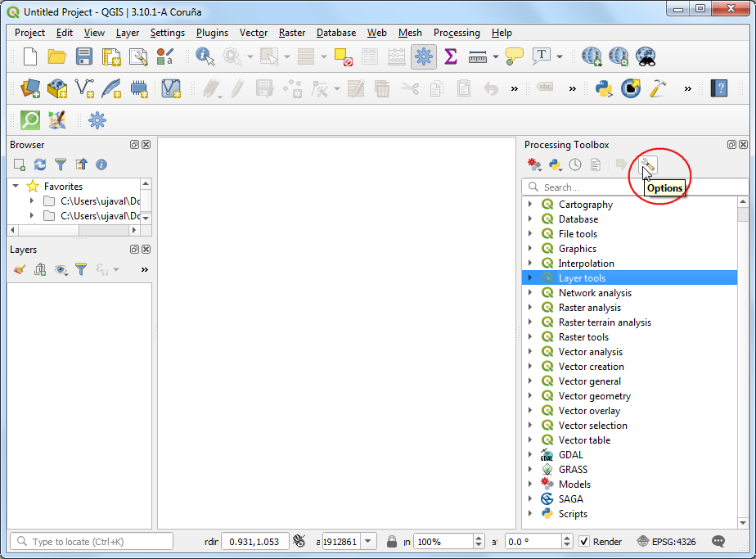The height and width of the screenshot is (559, 756).
Task: Open Browser panel info properties icon
Action: tap(101, 165)
